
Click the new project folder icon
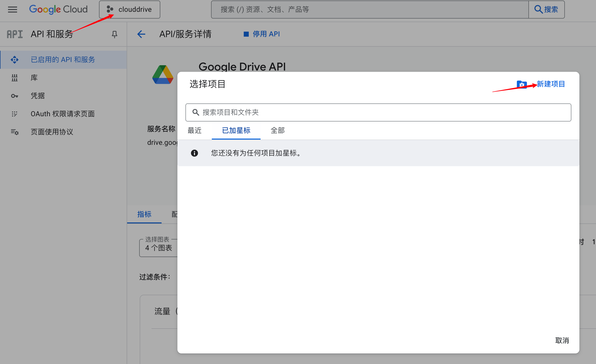(x=522, y=84)
